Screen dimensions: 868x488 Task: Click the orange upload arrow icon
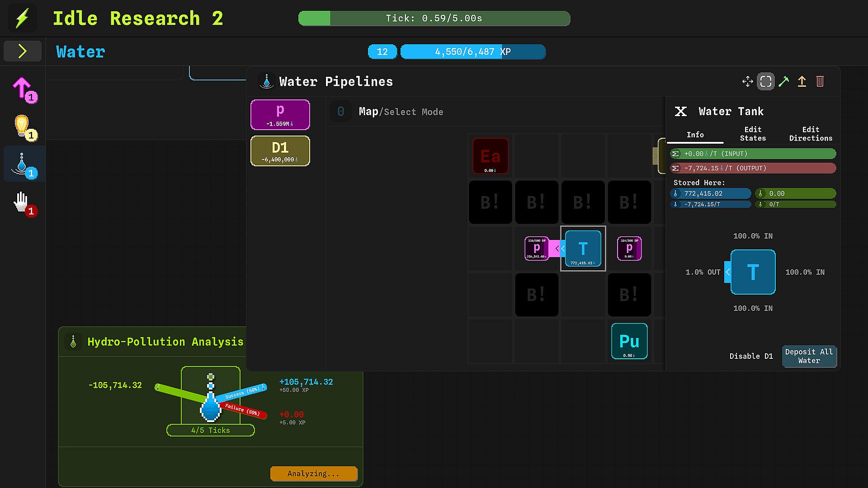coord(802,81)
